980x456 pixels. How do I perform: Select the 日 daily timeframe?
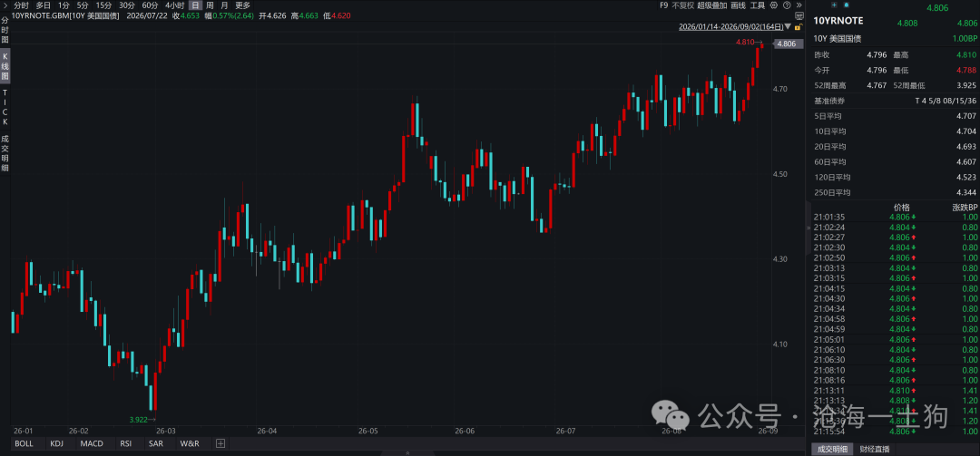coord(195,5)
